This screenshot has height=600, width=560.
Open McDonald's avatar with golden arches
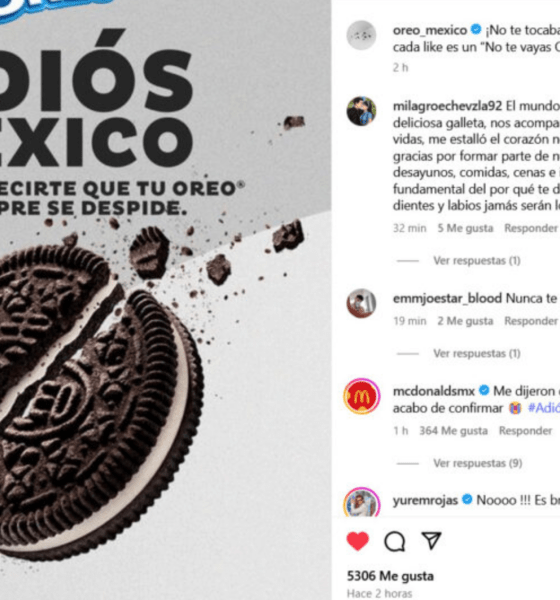click(x=361, y=396)
